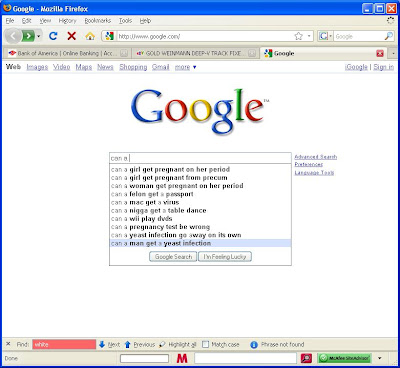Click the Sign in link
The height and width of the screenshot is (368, 400).
coord(384,67)
